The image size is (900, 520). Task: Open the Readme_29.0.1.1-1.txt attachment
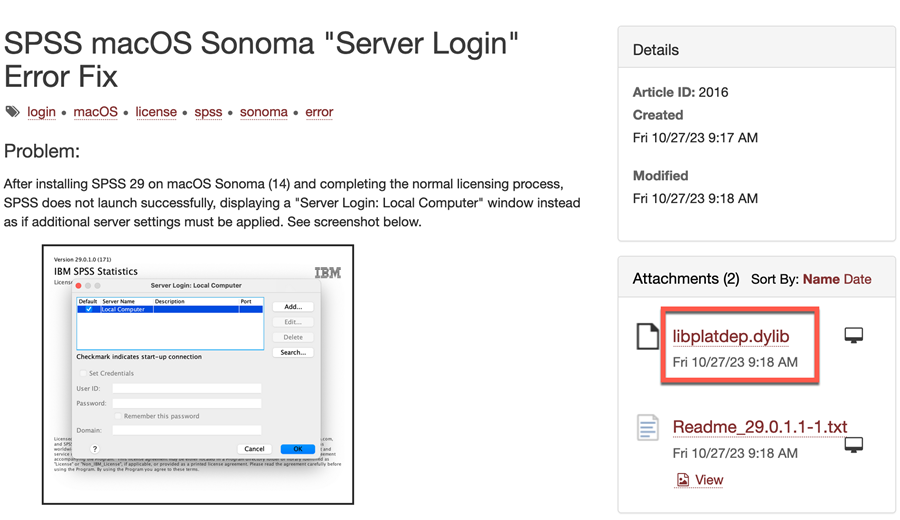tap(759, 427)
